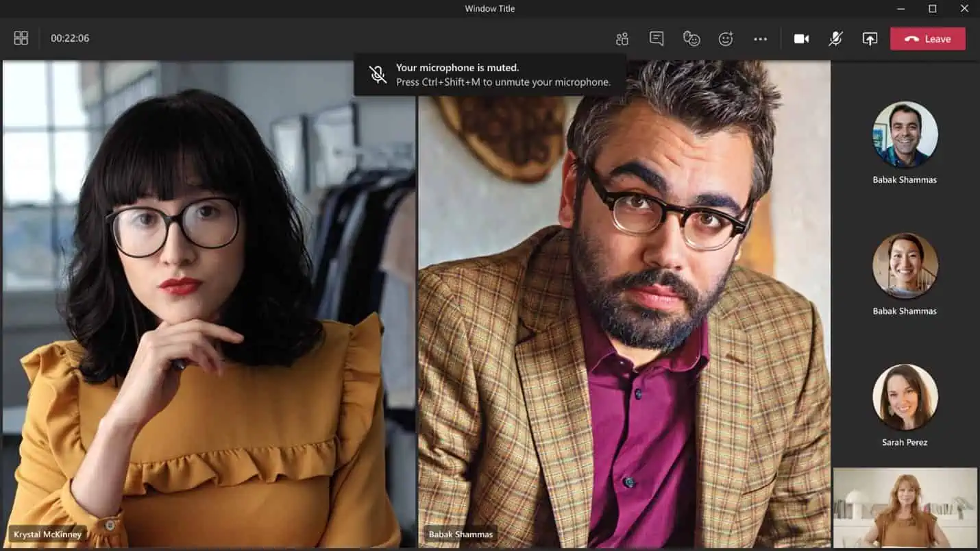
Task: Click the Window Title text
Action: click(489, 9)
